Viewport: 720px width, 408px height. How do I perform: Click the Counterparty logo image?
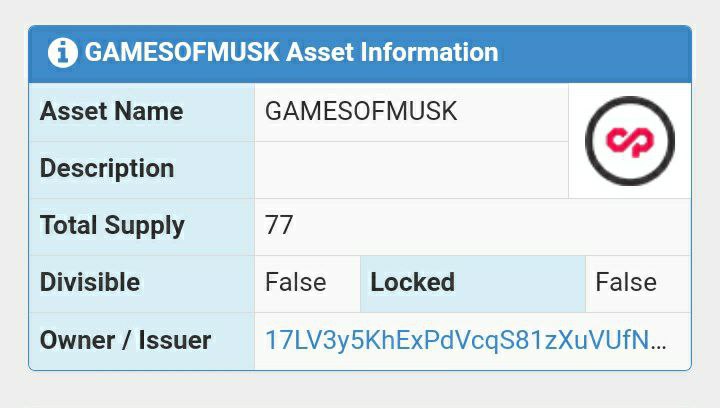coord(630,141)
